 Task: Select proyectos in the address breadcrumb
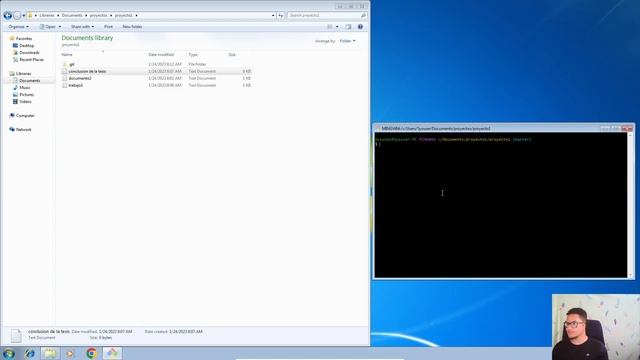point(98,15)
